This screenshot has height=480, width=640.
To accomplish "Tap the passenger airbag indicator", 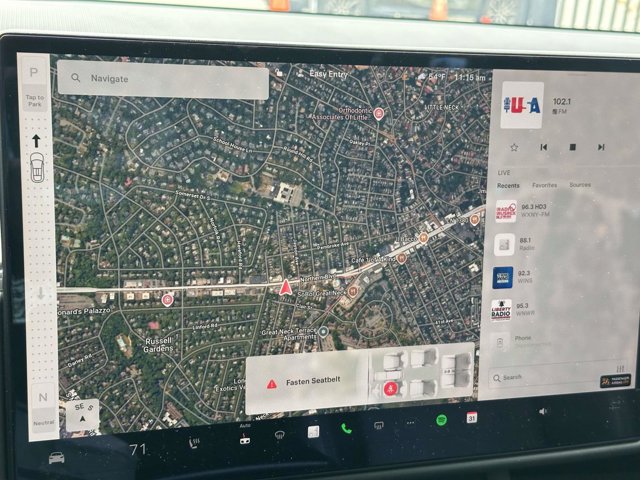I will 616,381.
